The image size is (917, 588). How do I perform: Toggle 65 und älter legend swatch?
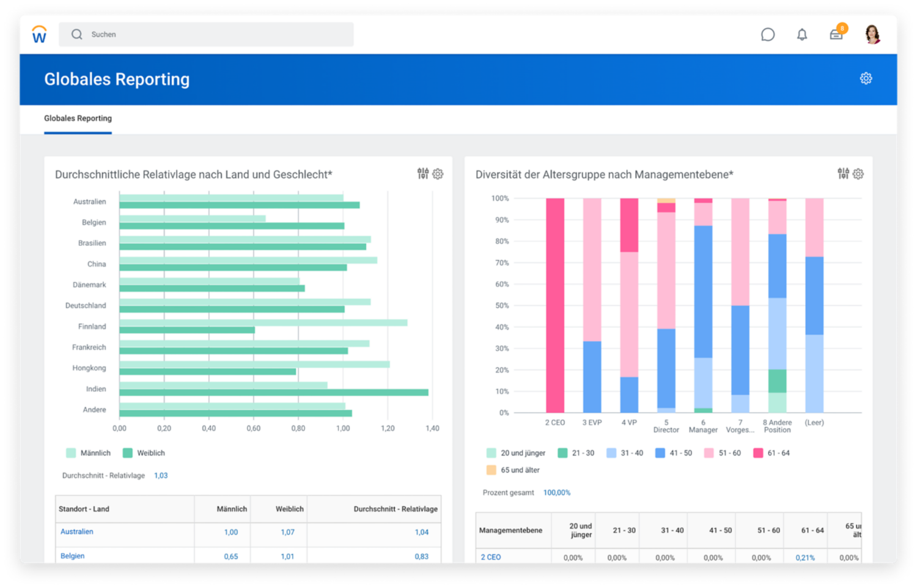492,470
